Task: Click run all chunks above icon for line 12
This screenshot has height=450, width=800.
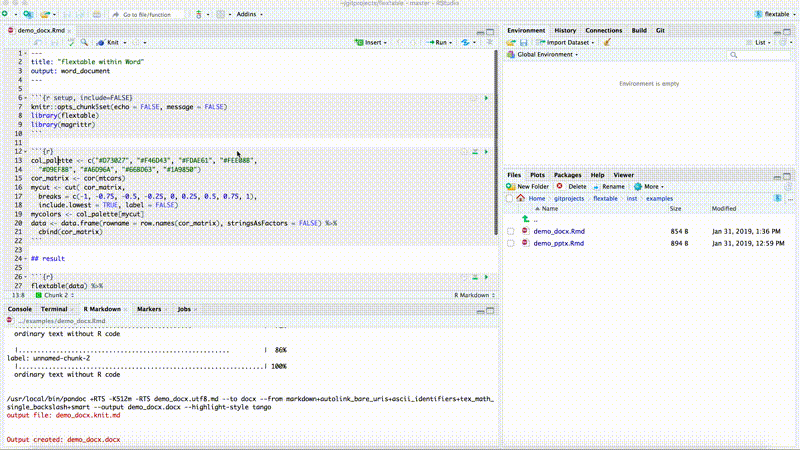Action: pyautogui.click(x=475, y=152)
